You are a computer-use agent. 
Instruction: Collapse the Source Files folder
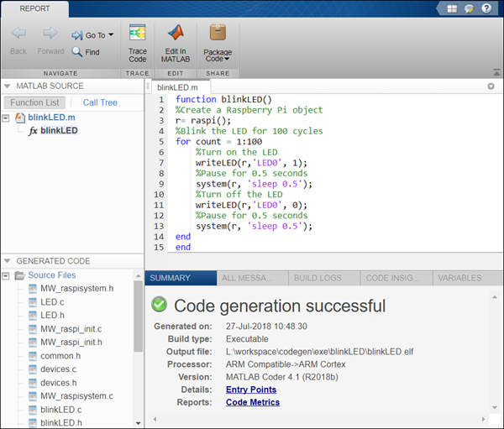[8, 275]
